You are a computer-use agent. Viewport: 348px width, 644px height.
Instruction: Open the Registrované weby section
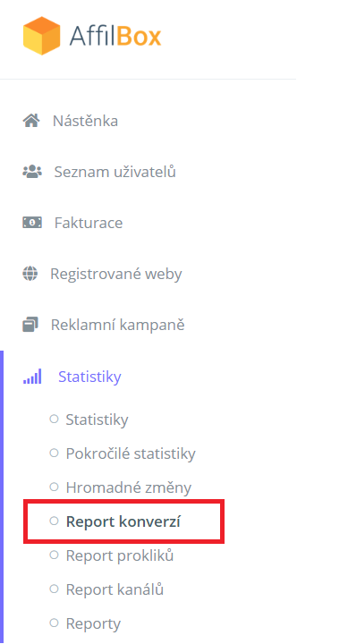(116, 274)
